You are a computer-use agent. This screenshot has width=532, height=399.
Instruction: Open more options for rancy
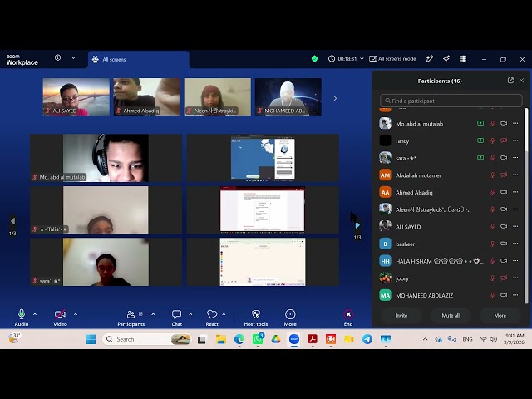click(x=515, y=140)
